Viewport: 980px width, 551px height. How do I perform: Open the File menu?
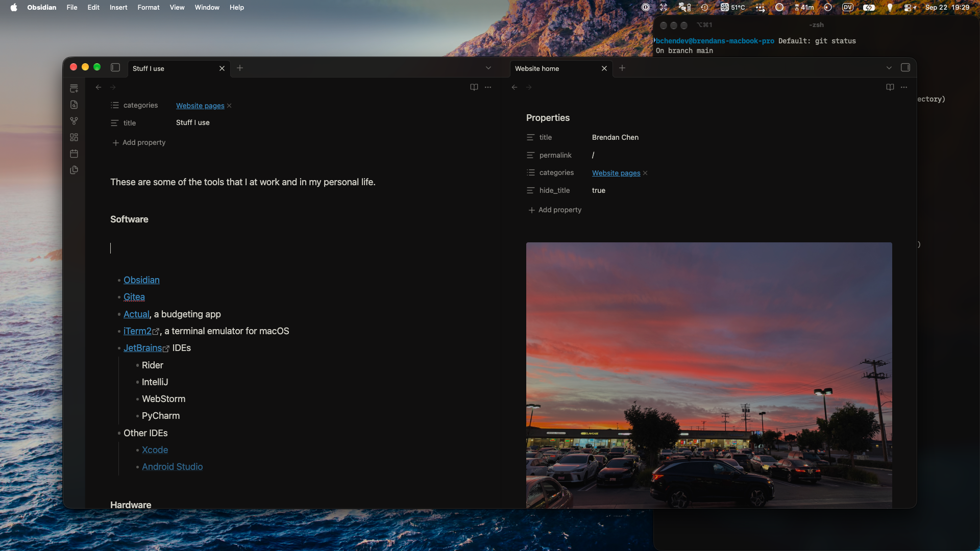click(x=72, y=7)
